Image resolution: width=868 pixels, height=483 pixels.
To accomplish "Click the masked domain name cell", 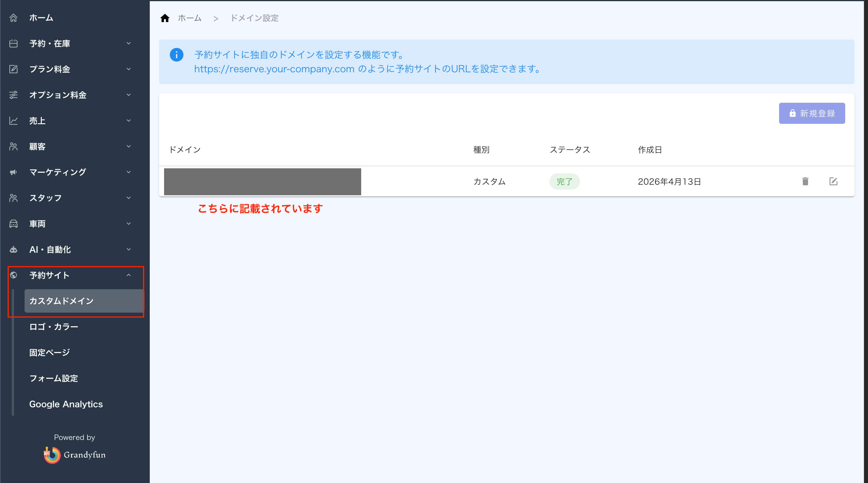I will click(263, 181).
